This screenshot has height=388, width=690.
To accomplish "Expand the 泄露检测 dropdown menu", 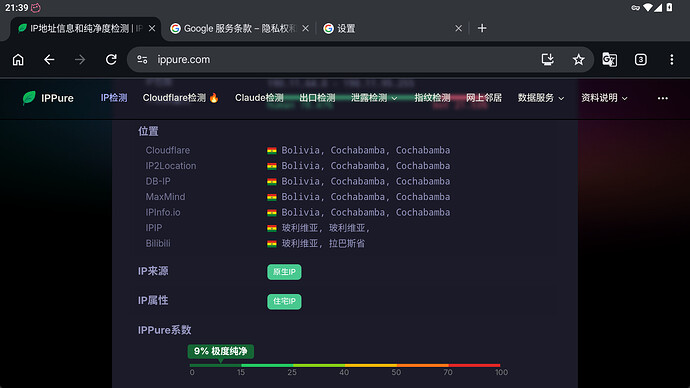I will point(374,98).
